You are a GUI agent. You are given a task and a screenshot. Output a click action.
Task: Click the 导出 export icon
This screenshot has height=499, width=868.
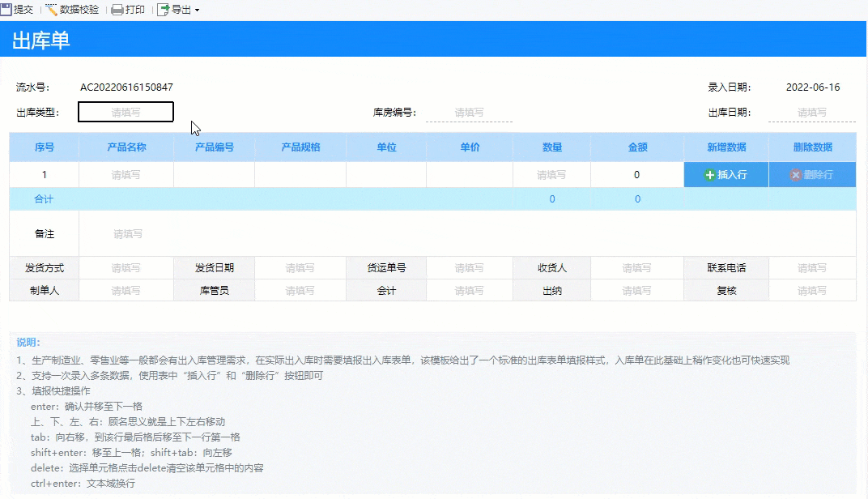click(x=164, y=10)
